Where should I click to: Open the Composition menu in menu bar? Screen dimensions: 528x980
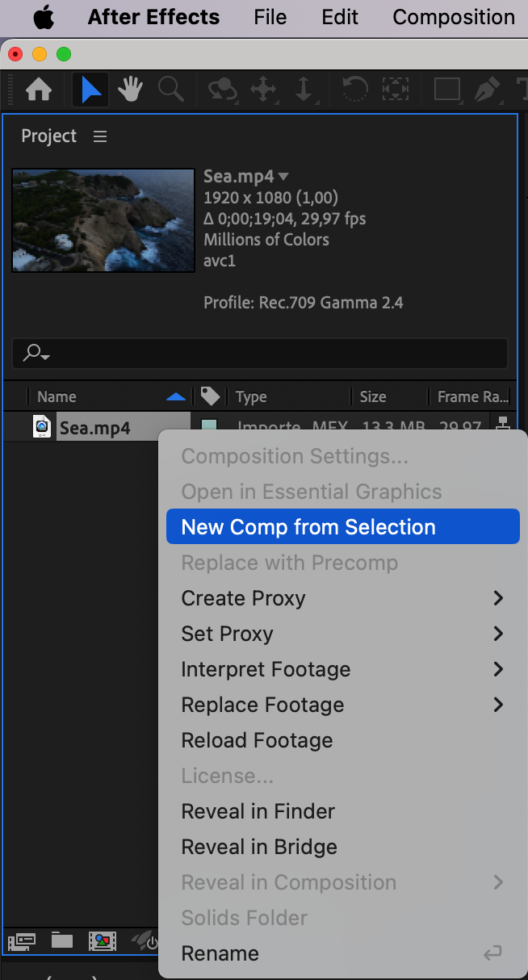[x=454, y=17]
